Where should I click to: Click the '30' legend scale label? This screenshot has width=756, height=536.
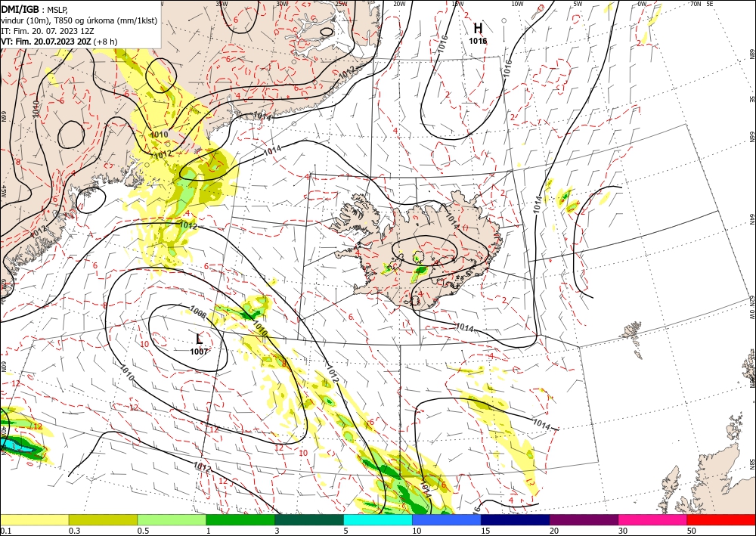[623, 531]
